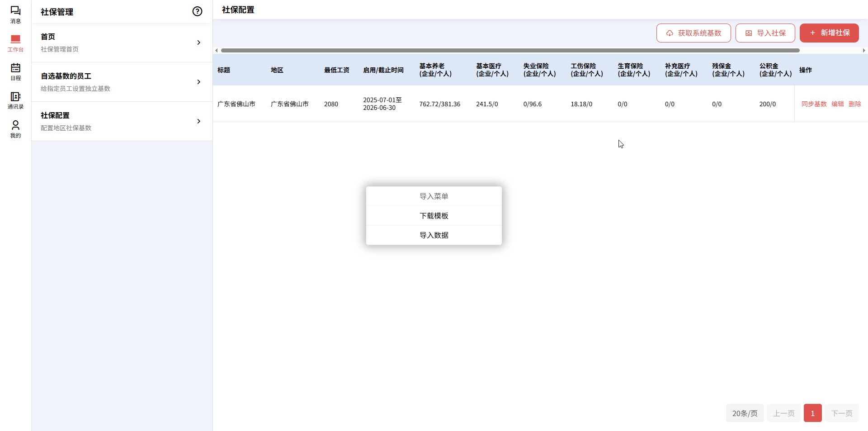Open the 20条/页 page size selector
The width and height of the screenshot is (868, 431).
[x=745, y=413]
